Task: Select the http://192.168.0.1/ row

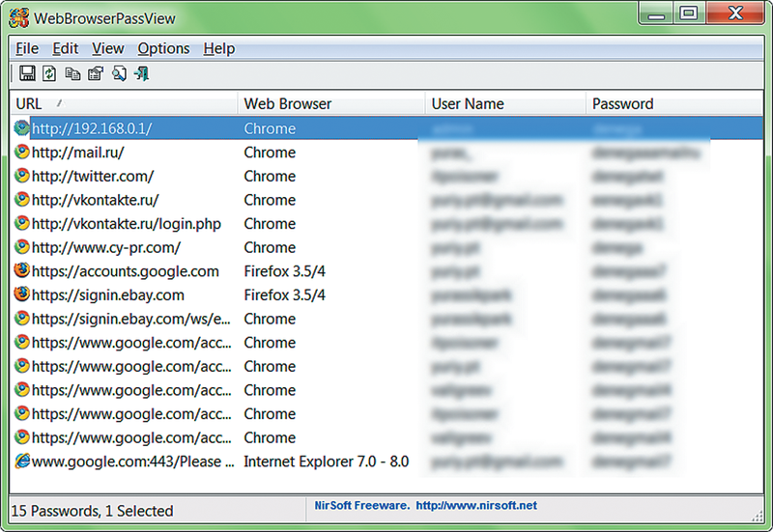Action: coord(387,128)
